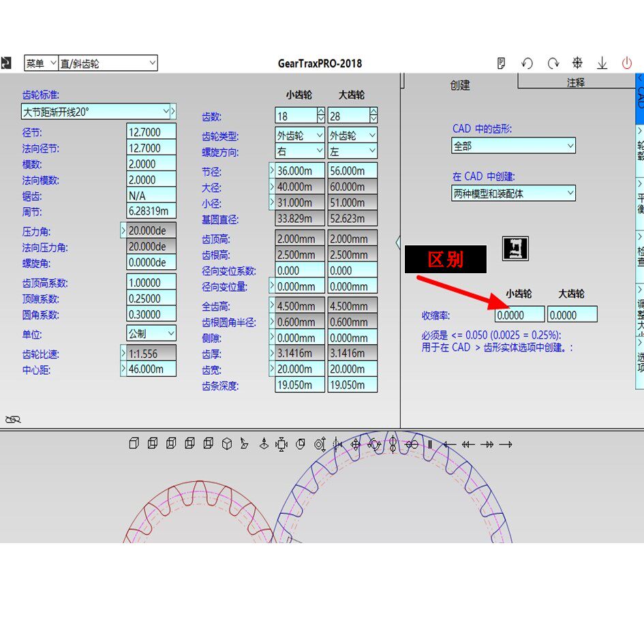Open the 菜单 dropdown

coord(42,63)
